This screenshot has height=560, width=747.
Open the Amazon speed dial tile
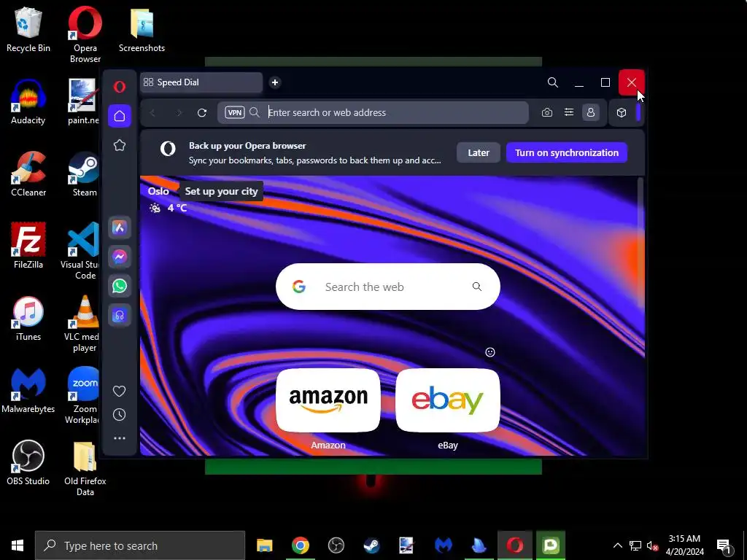[328, 400]
